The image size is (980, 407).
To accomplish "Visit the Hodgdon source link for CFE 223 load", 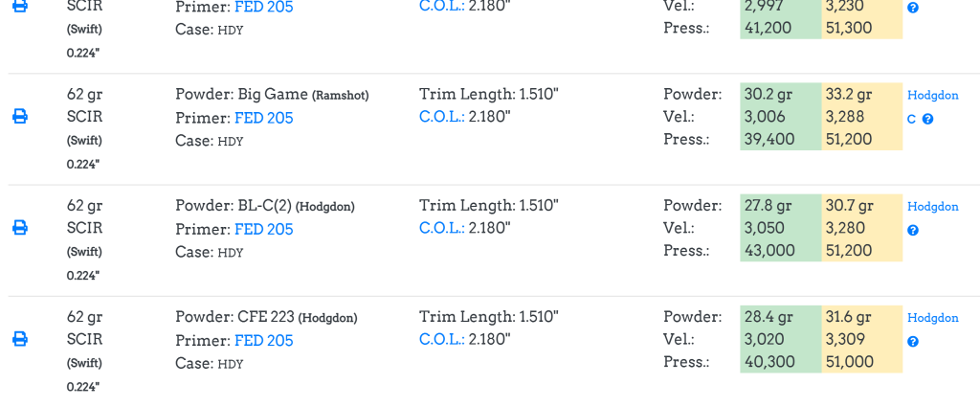I will (932, 317).
